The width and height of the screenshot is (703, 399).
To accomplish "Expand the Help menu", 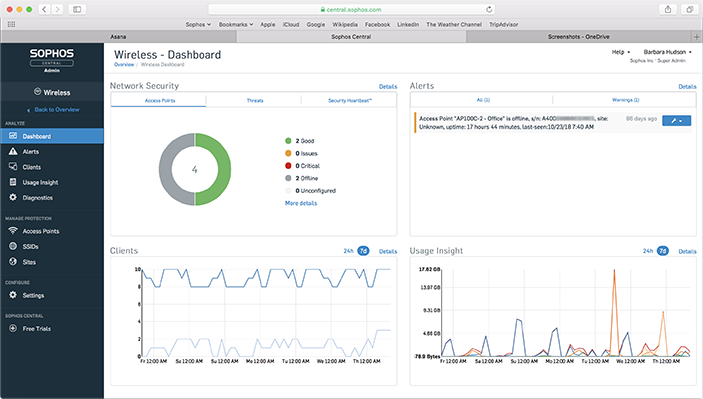I will (621, 52).
